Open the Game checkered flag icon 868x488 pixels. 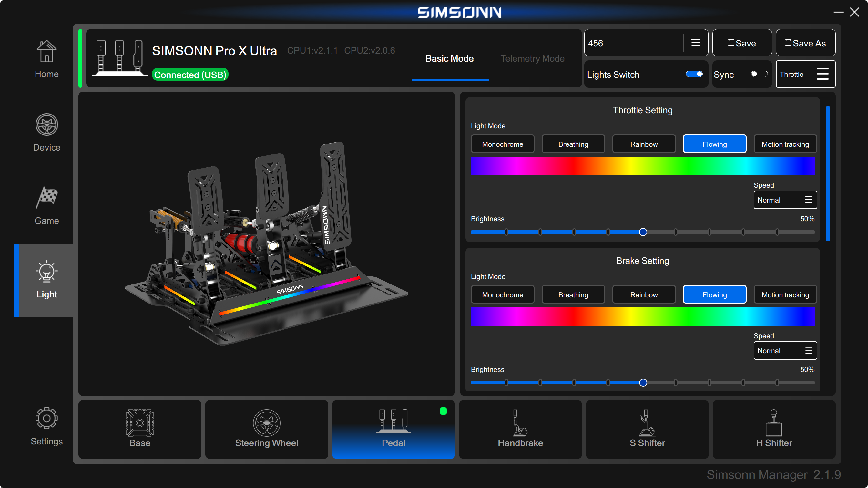[46, 198]
